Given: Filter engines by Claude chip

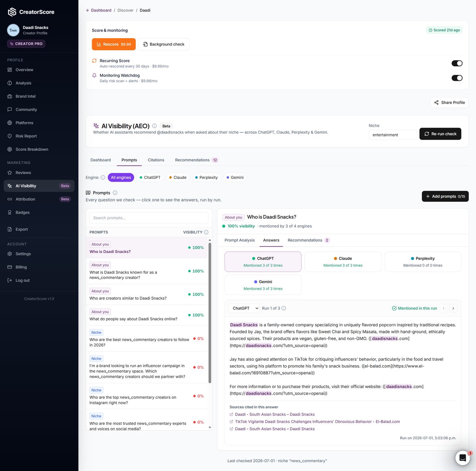Looking at the screenshot, I should pos(178,178).
